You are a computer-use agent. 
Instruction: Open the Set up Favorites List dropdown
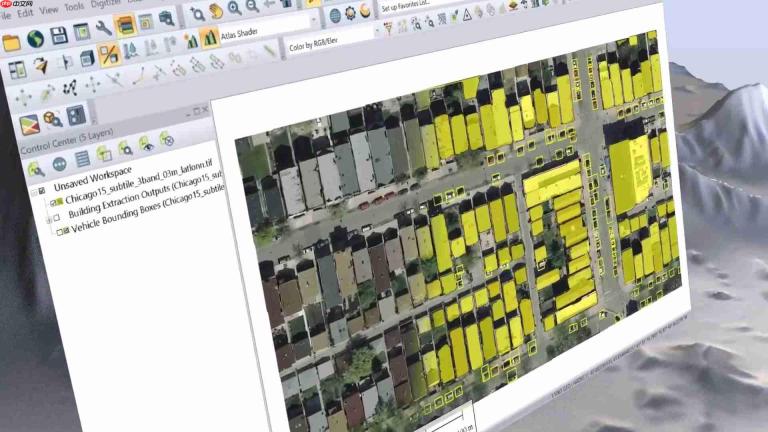click(x=406, y=7)
